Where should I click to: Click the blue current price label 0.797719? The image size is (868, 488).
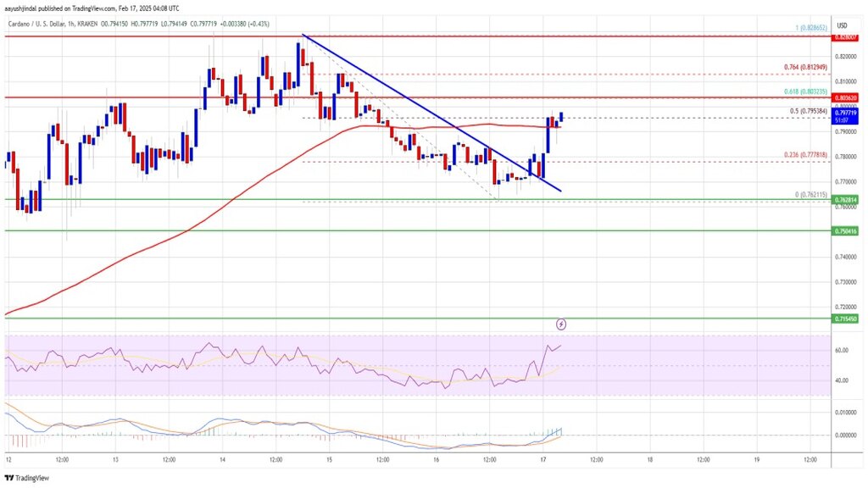[845, 113]
